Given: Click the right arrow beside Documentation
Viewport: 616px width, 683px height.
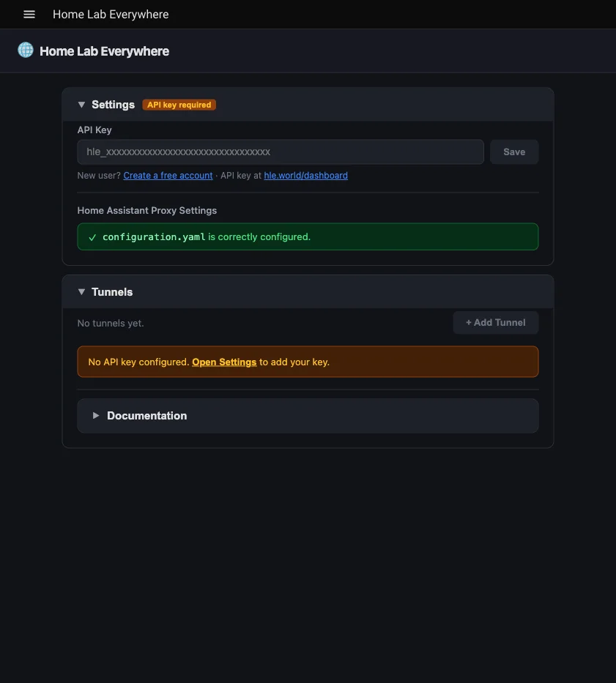Looking at the screenshot, I should (95, 415).
